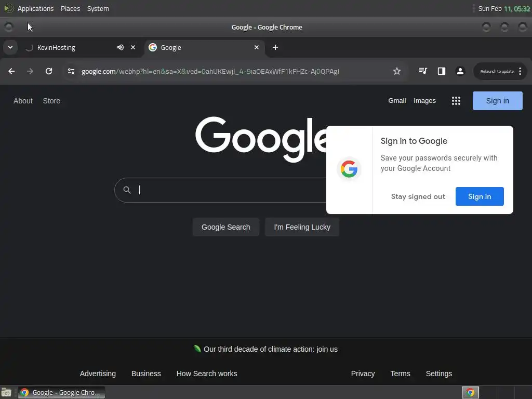
Task: Open the Advertising footer link
Action: 98,374
